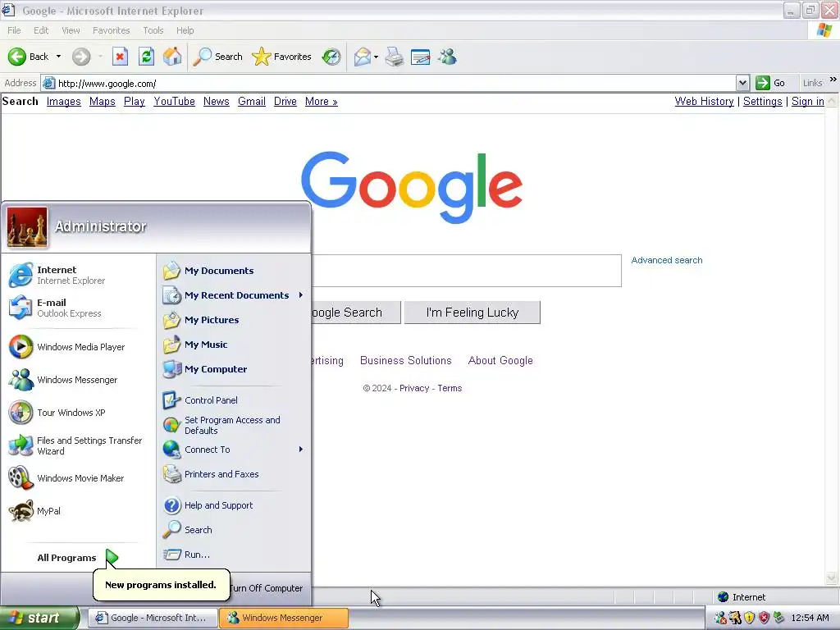Click I'm Feeling Lucky button

click(472, 313)
